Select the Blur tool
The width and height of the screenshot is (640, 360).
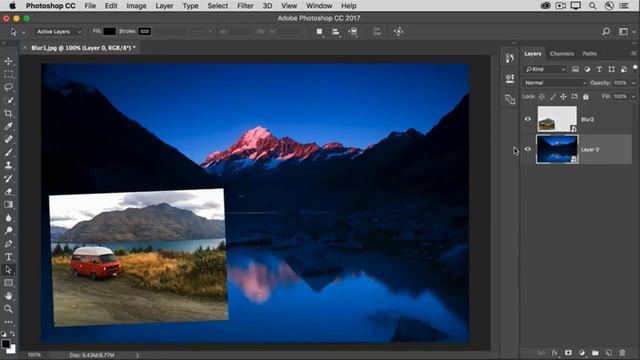click(9, 218)
